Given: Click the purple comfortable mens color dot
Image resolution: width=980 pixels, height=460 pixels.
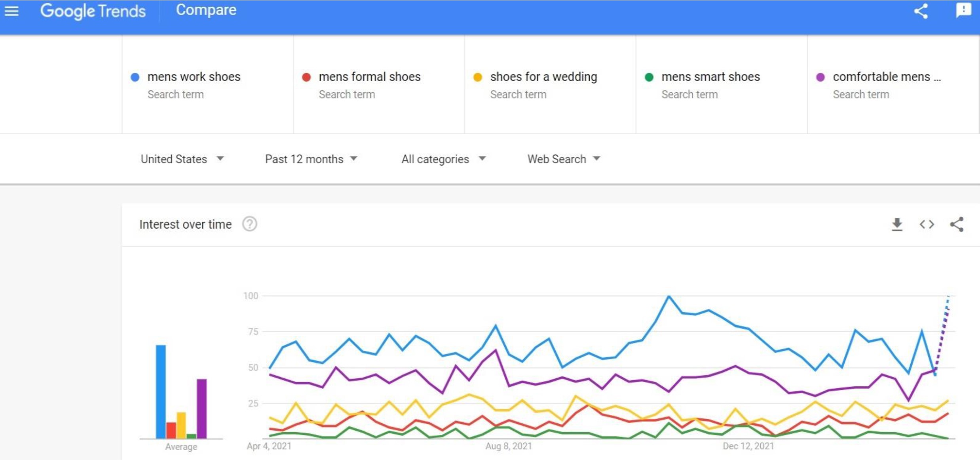Looking at the screenshot, I should (820, 77).
